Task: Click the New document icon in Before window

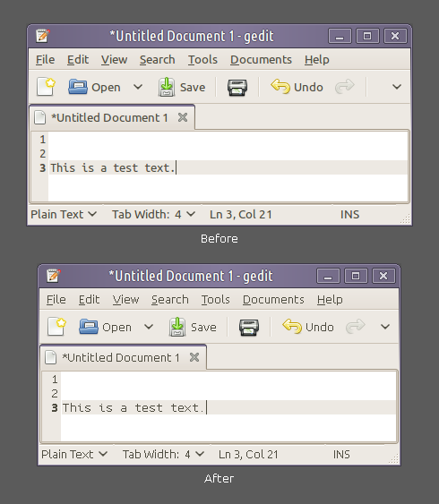Action: point(46,87)
